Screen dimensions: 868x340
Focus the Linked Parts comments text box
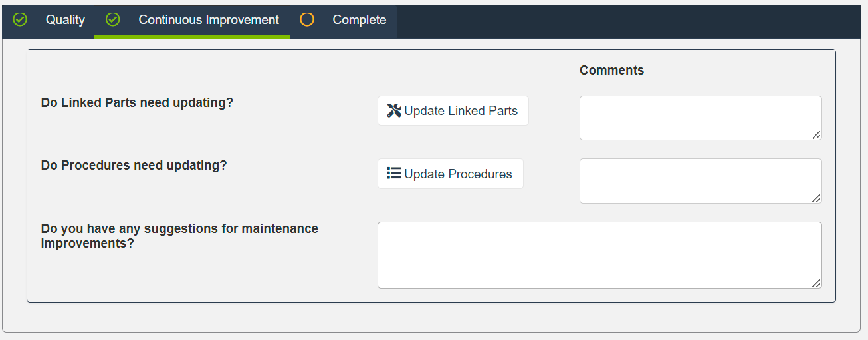tap(699, 118)
